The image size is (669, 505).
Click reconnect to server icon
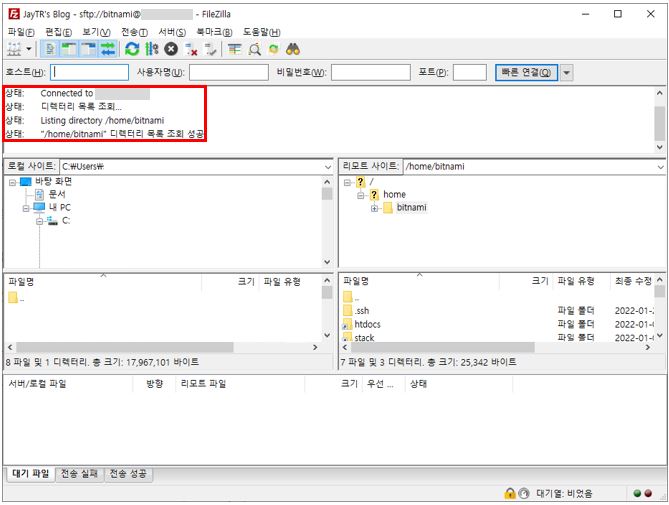click(x=210, y=49)
